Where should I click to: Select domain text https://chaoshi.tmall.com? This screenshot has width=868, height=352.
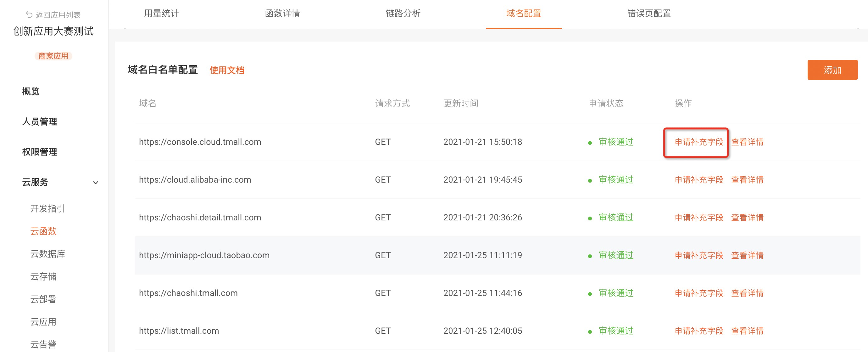[x=188, y=293]
